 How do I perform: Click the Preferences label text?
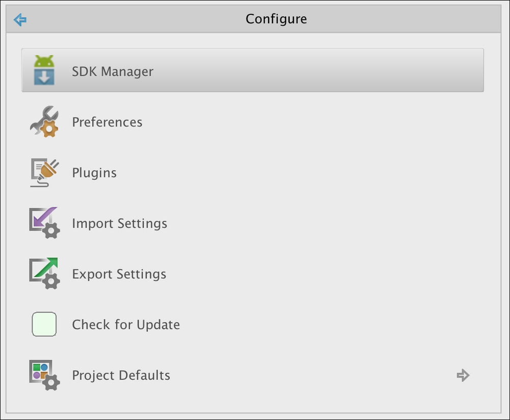point(107,122)
